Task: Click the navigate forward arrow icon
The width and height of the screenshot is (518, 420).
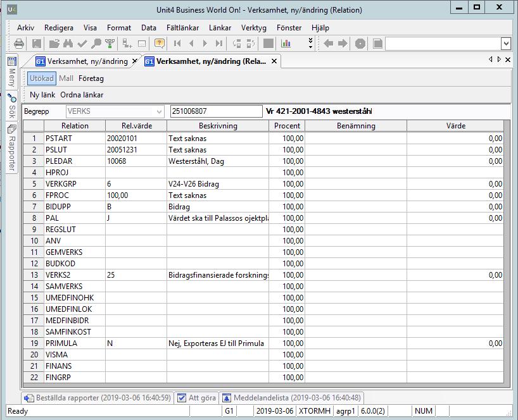Action: pyautogui.click(x=343, y=43)
